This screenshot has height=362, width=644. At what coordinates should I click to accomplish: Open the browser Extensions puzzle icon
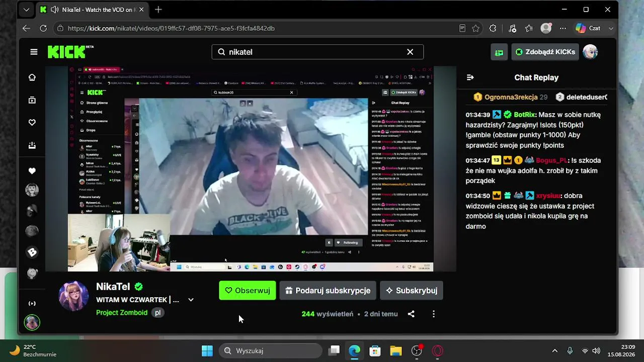pos(493,28)
